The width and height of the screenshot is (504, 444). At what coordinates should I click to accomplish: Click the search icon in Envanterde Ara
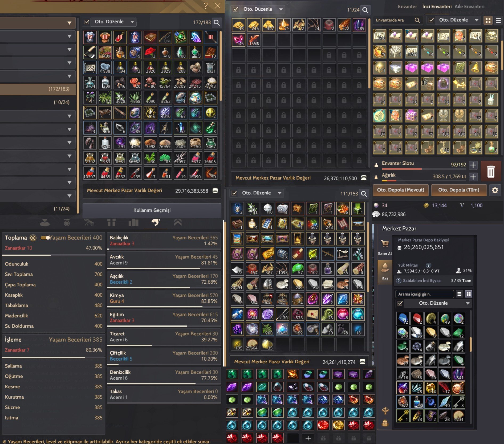point(417,20)
